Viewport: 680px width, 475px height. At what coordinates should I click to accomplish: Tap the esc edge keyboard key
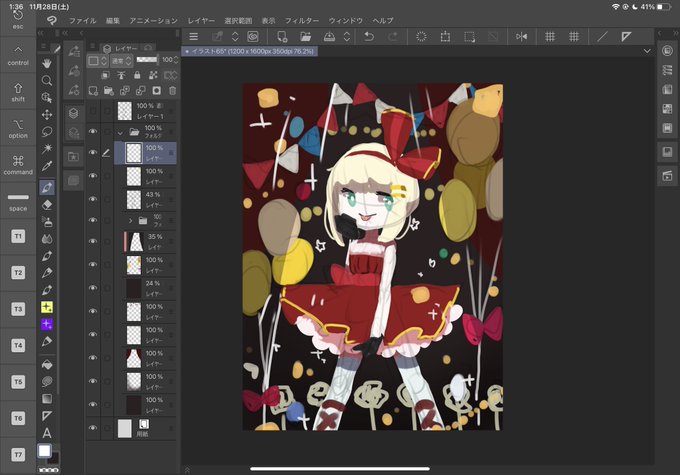(x=18, y=20)
